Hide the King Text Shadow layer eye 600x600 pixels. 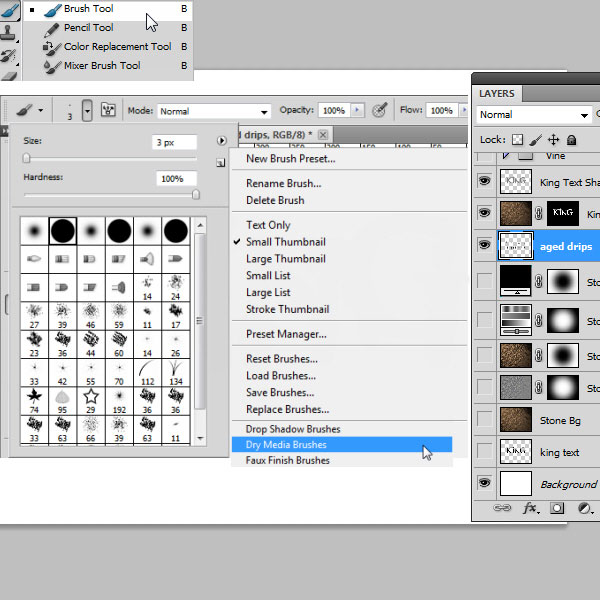(x=484, y=180)
